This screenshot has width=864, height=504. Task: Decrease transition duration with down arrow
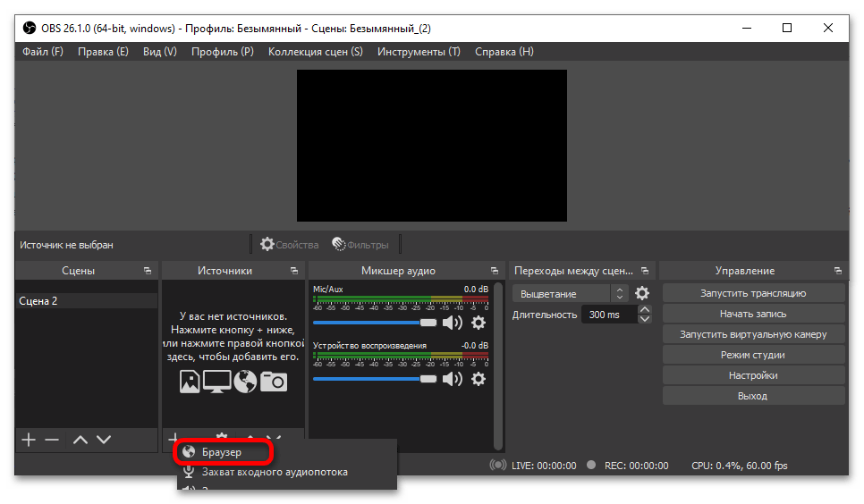click(x=644, y=319)
